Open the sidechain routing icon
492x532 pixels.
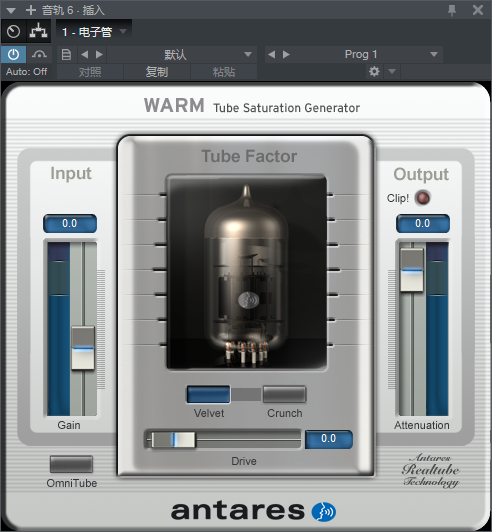tap(38, 31)
